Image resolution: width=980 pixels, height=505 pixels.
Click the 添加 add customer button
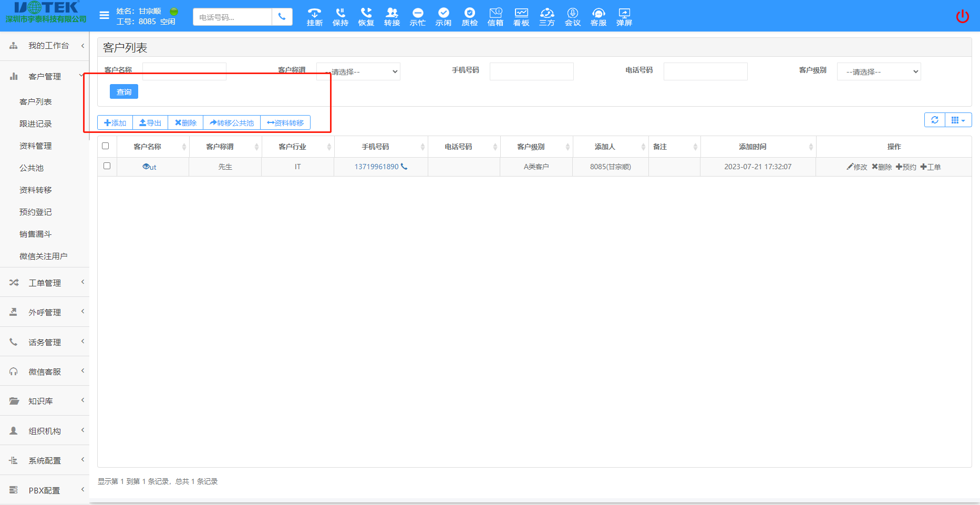tap(115, 123)
